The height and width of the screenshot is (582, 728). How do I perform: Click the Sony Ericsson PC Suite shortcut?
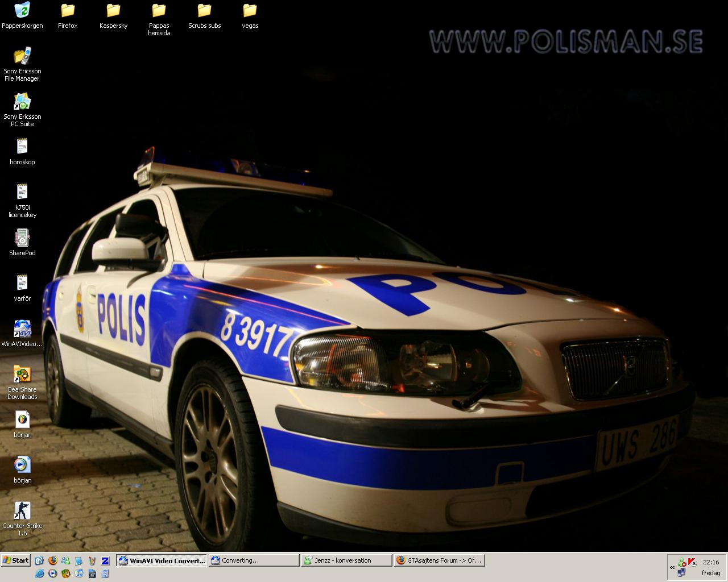(x=22, y=110)
